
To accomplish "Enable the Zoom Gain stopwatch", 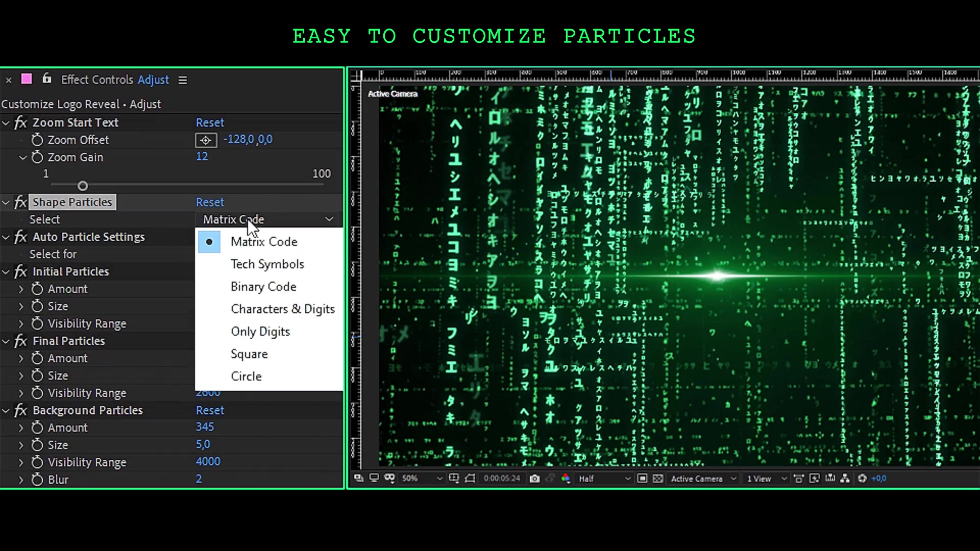I will click(37, 157).
